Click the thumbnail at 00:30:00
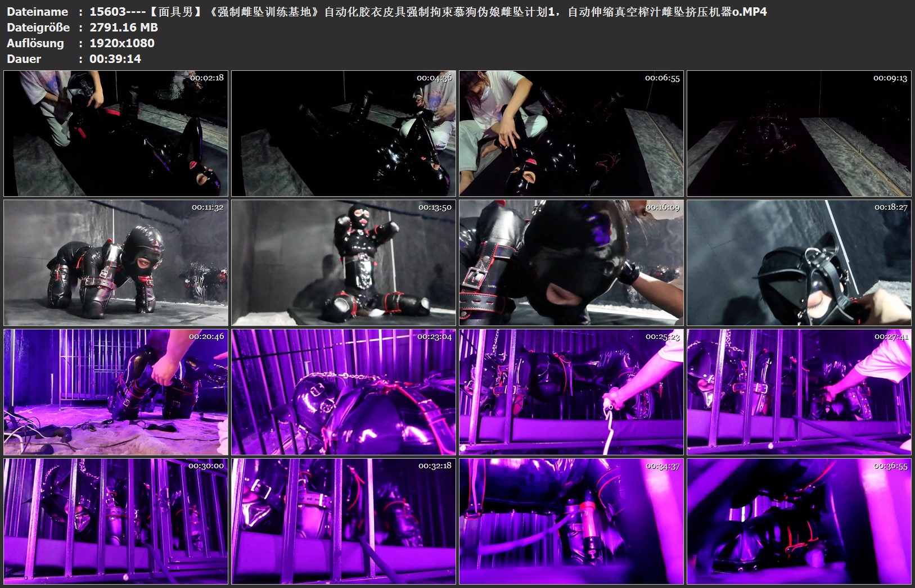Image resolution: width=915 pixels, height=588 pixels. (x=116, y=521)
